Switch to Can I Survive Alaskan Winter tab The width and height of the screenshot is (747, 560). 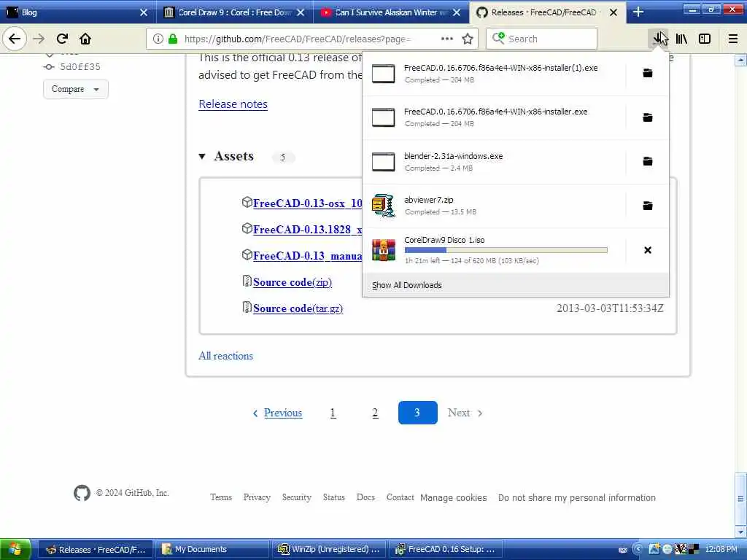(x=391, y=12)
